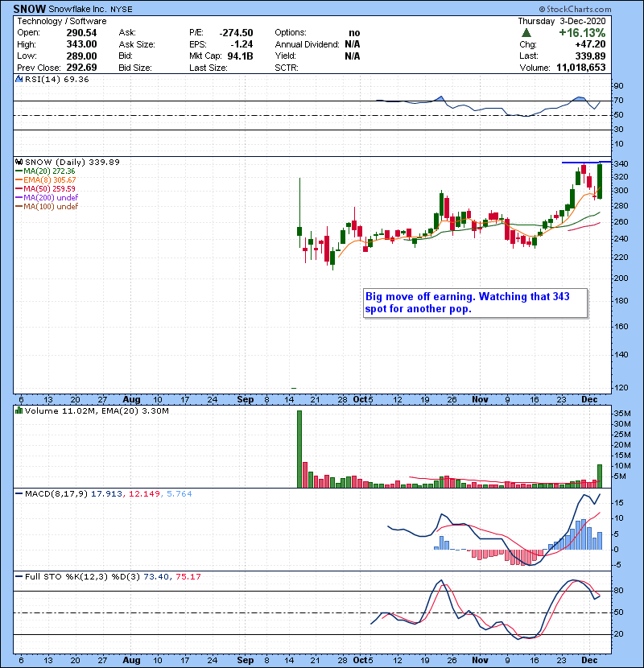Click the 340 price axis label
The height and width of the screenshot is (668, 644).
point(621,164)
